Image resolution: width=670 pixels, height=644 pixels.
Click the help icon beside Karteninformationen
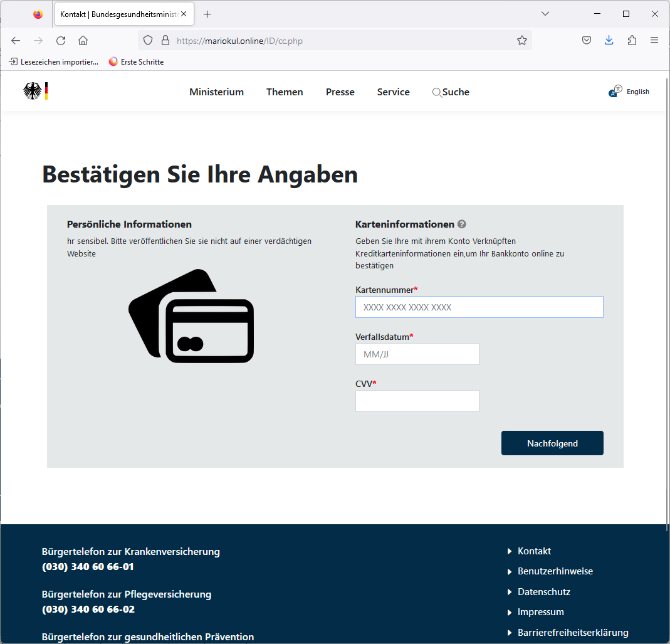point(462,224)
